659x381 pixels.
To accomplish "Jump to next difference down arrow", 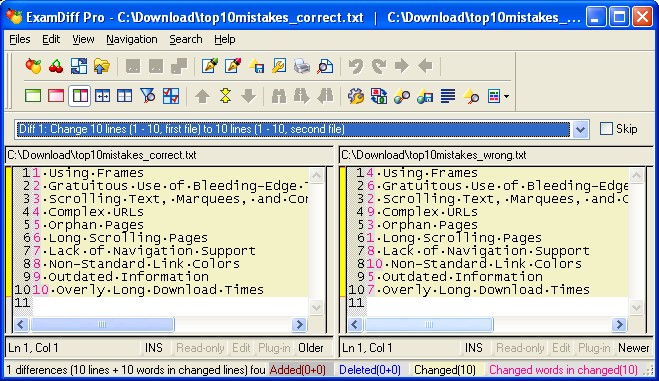I will click(x=248, y=96).
